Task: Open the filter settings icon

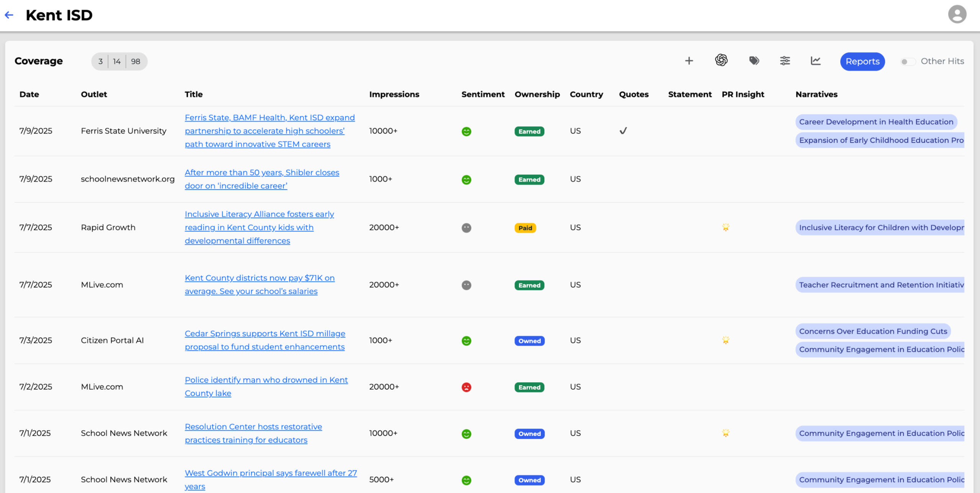Action: (x=785, y=61)
